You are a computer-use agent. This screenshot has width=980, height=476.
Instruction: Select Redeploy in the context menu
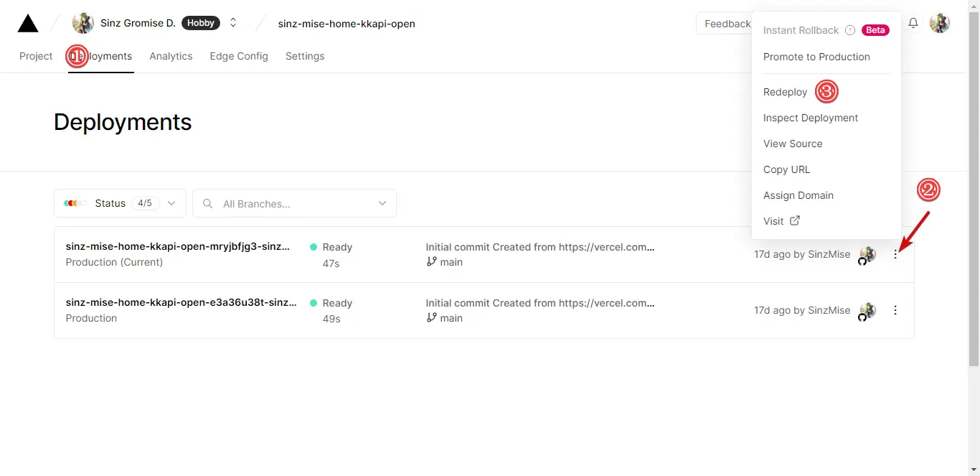click(x=785, y=92)
